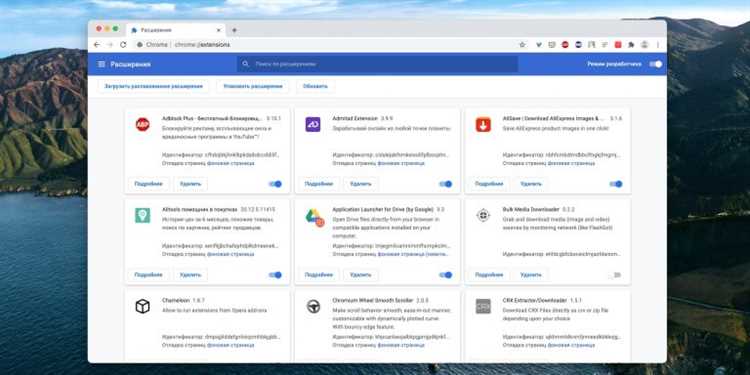Click the load unpacked extension button
750x375 pixels.
[154, 86]
